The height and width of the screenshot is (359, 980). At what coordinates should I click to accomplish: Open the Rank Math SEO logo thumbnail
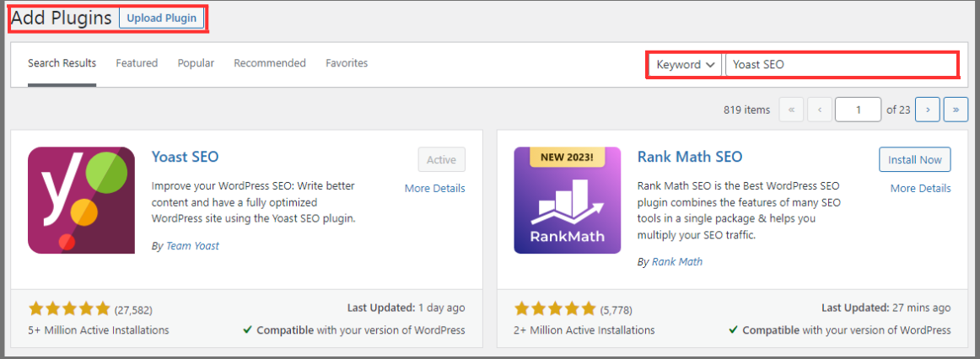coord(567,201)
